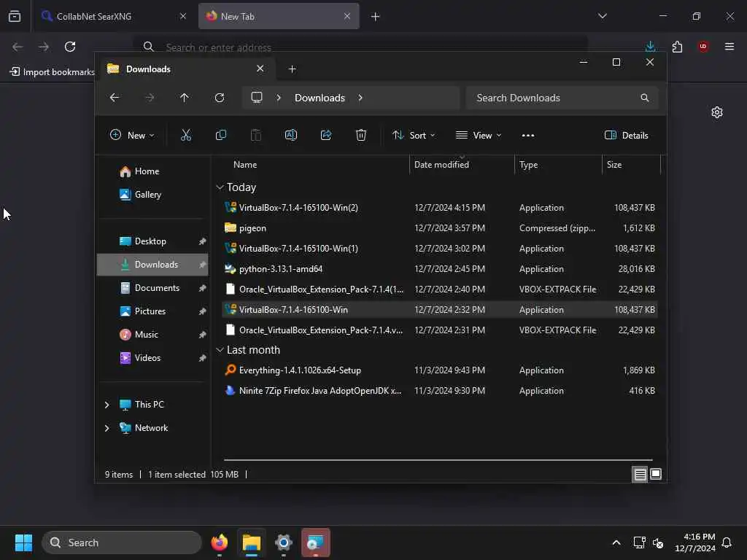This screenshot has height=560, width=747.
Task: Select the pigeon zip file
Action: pyautogui.click(x=440, y=228)
